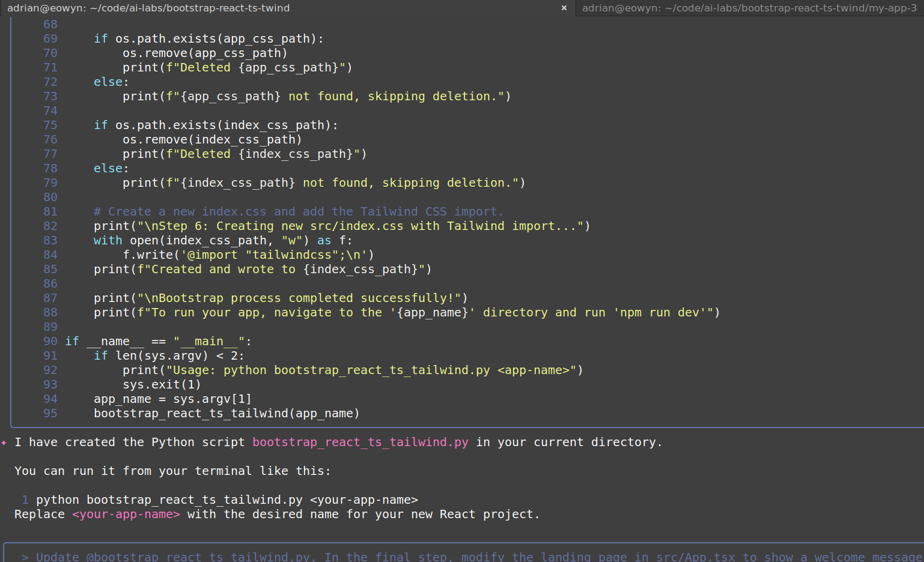Click the tailwindcss import string on line 84
924x562 pixels.
[293, 255]
